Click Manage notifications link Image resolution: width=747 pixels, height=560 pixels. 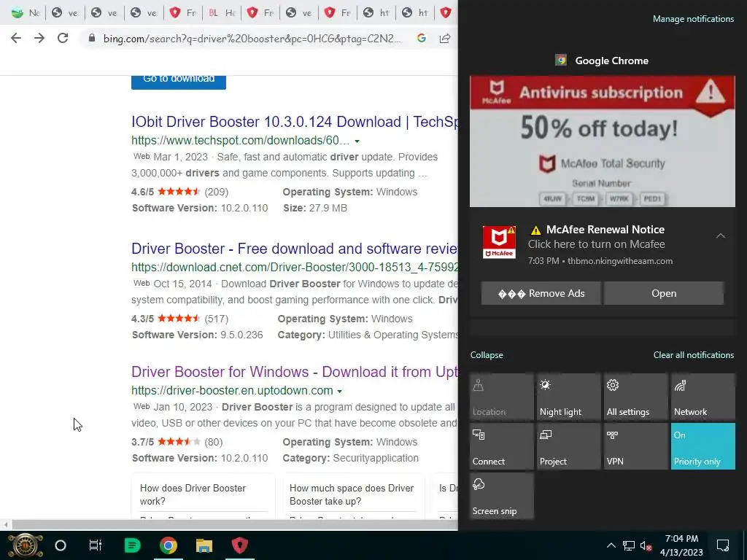[x=693, y=19]
